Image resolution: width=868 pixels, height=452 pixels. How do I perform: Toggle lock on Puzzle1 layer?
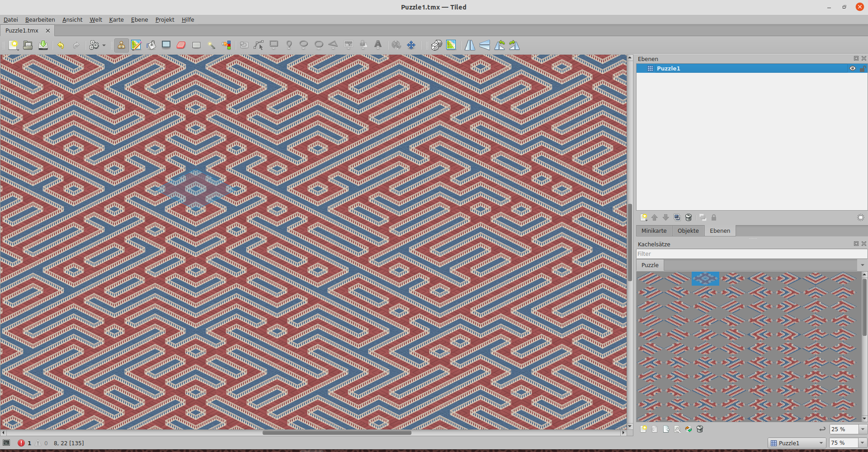point(862,69)
